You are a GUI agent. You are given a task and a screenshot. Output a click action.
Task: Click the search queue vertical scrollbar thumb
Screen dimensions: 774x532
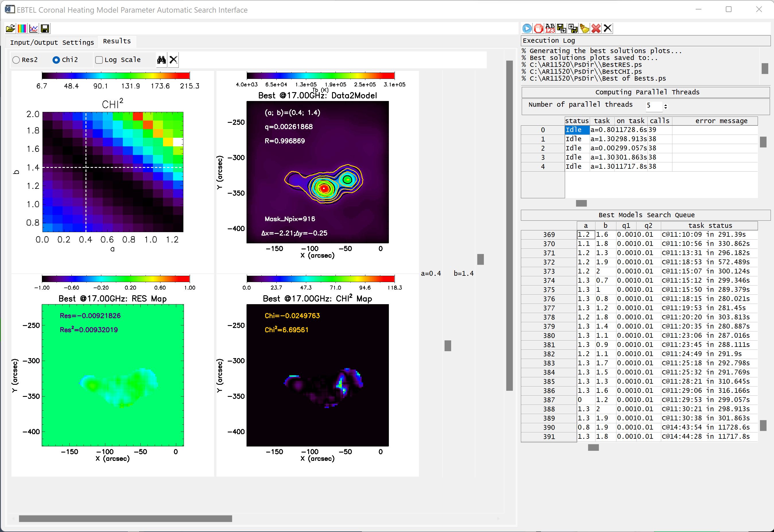[763, 425]
